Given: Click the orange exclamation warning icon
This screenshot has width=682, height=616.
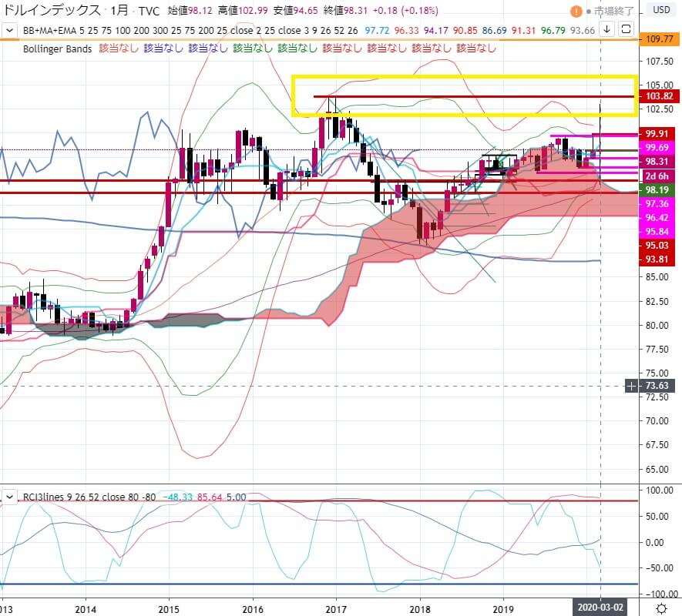Looking at the screenshot, I should [576, 12].
